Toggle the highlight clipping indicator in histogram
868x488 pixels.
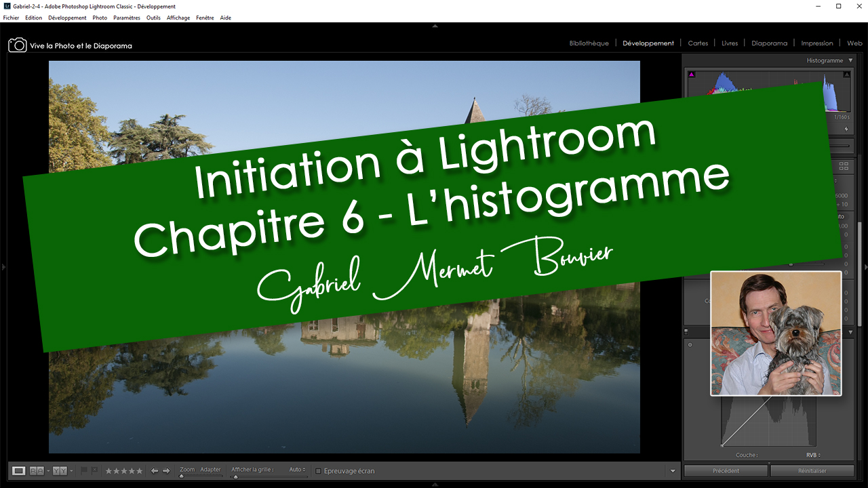point(846,75)
